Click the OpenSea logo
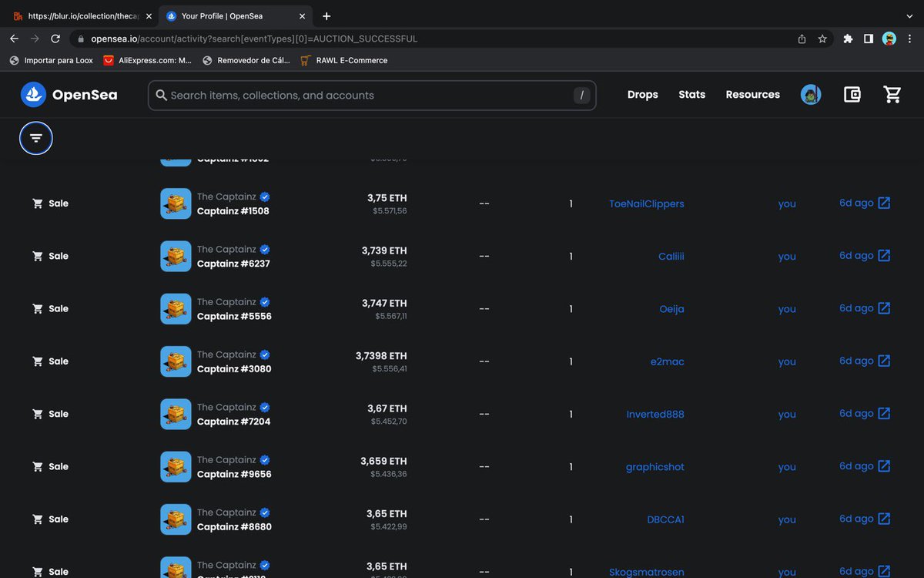Viewport: 924px width, 578px height. (69, 95)
